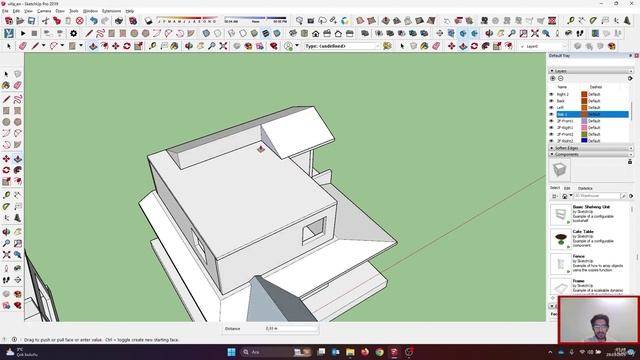Toggle visibility eye of highlighted layer row
Viewport: 640px width, 360px height.
[551, 114]
